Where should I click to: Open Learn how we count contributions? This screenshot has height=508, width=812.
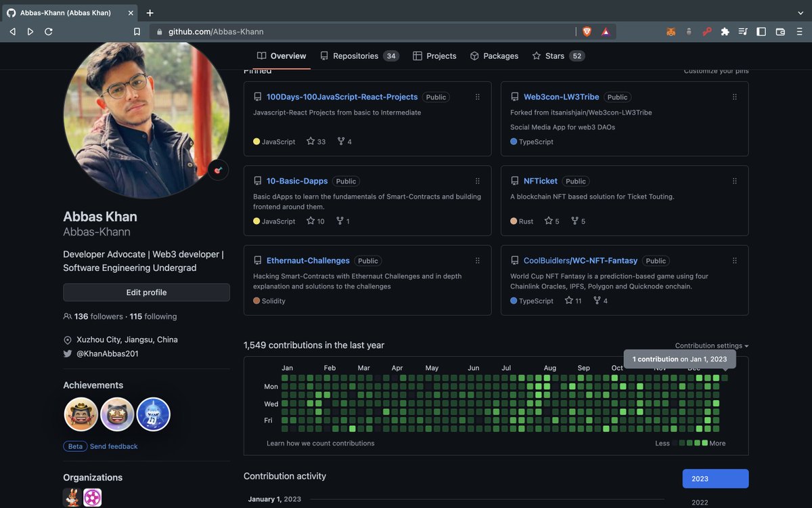click(321, 443)
